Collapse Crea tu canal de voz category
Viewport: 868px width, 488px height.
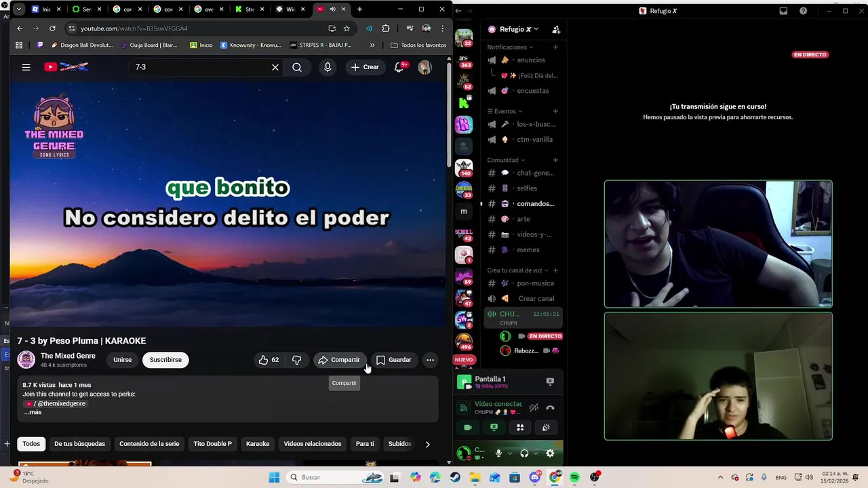tap(517, 270)
